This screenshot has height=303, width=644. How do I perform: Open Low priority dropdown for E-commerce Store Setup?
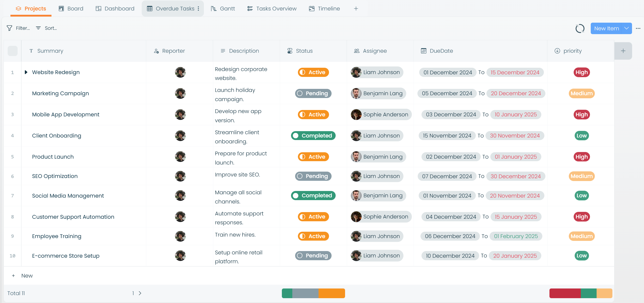[x=582, y=256]
